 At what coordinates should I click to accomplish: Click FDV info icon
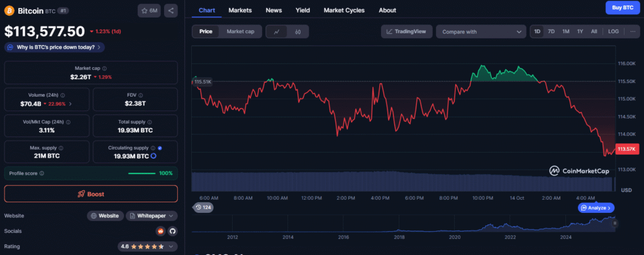[140, 95]
